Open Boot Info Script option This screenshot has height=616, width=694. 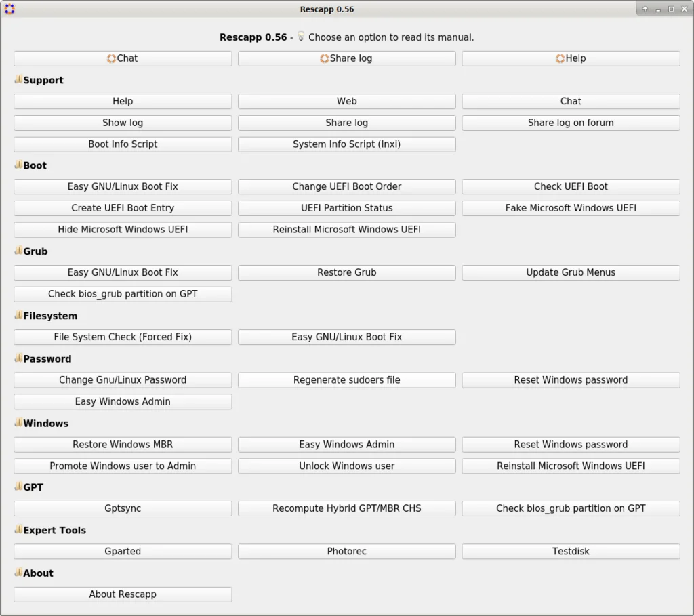(x=123, y=144)
